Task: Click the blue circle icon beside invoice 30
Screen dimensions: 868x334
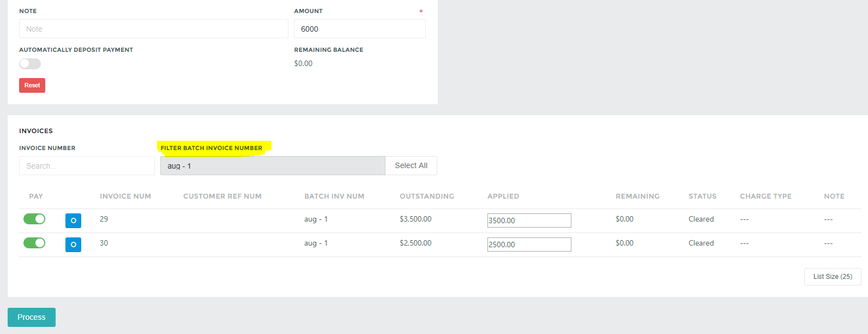Action: [x=73, y=244]
